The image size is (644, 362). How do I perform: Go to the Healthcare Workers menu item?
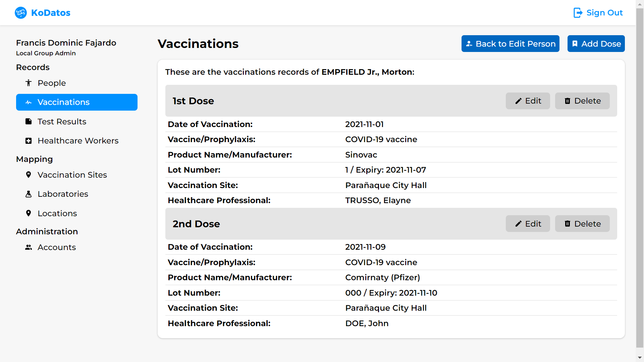[x=78, y=141]
